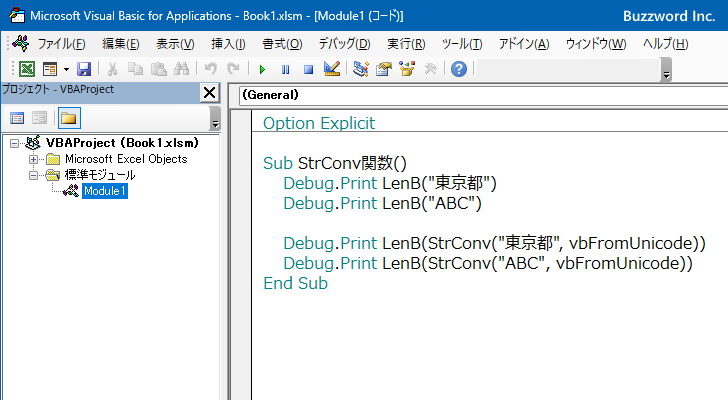This screenshot has width=728, height=400.
Task: Click the Insert UserForm toolbar icon
Action: pyautogui.click(x=50, y=69)
